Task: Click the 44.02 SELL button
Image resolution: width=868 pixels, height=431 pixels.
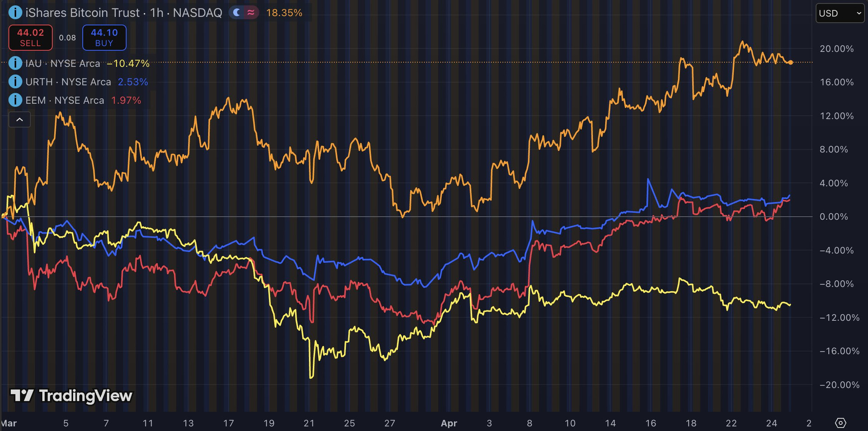Action: click(30, 37)
